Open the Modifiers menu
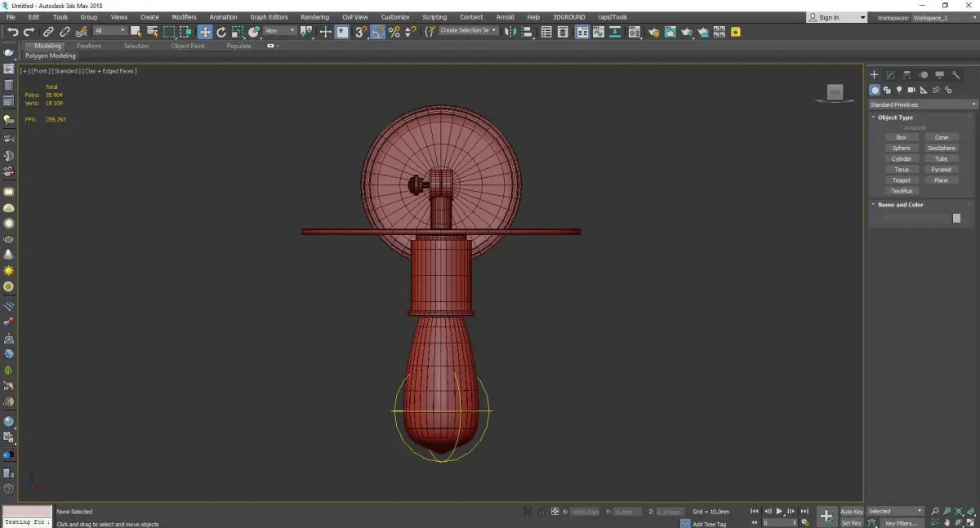Screen dimensions: 980x528 (x=184, y=17)
